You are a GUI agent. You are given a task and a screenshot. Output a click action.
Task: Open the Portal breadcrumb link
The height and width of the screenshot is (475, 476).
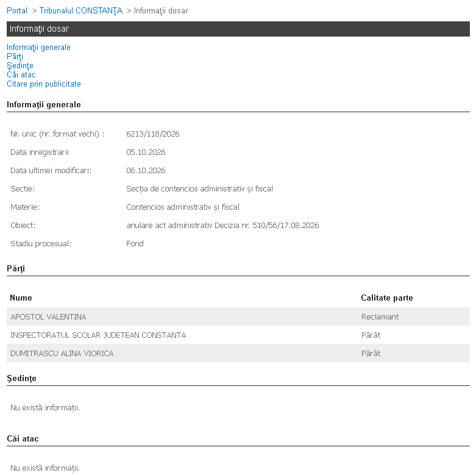pos(17,10)
